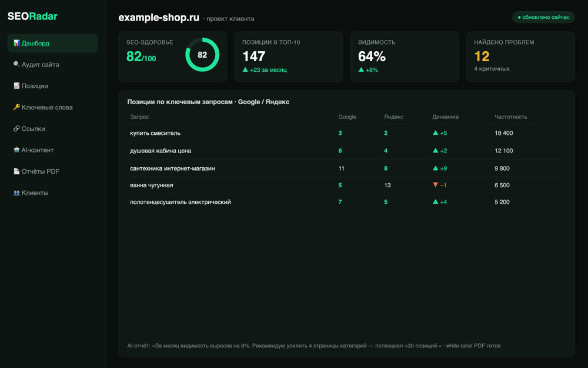
Task: Click the AI-отчёт summary text at bottom
Action: tap(314, 346)
